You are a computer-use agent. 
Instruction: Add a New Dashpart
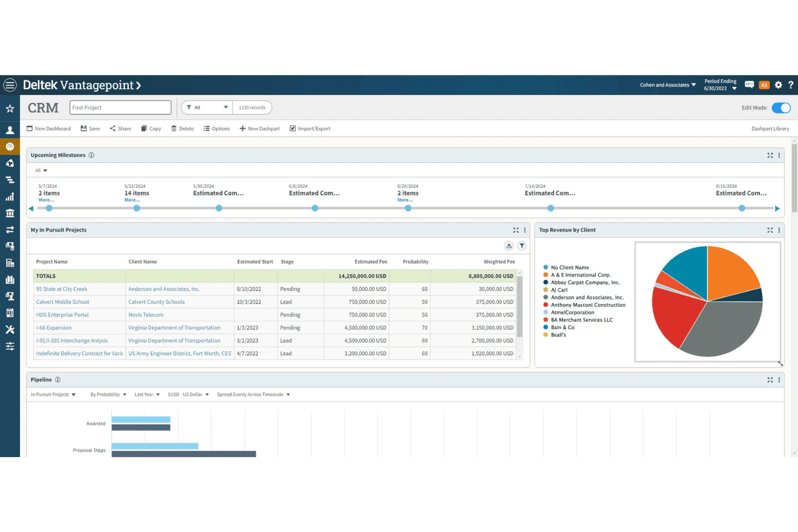[x=259, y=129]
